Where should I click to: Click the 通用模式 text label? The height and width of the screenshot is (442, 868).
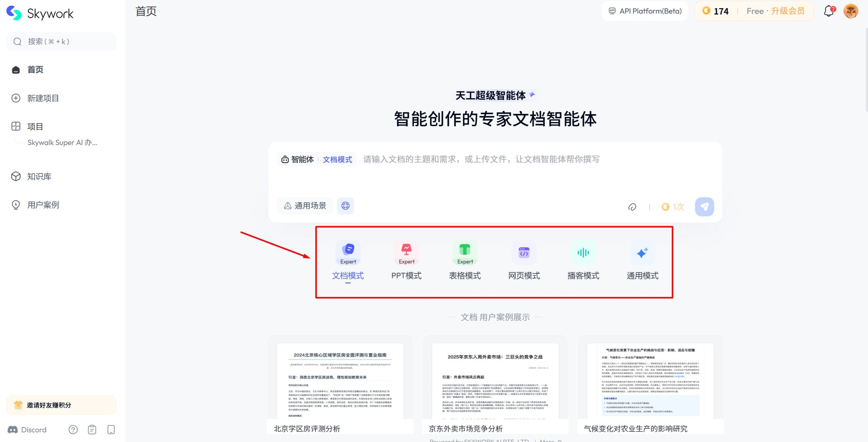pos(643,276)
